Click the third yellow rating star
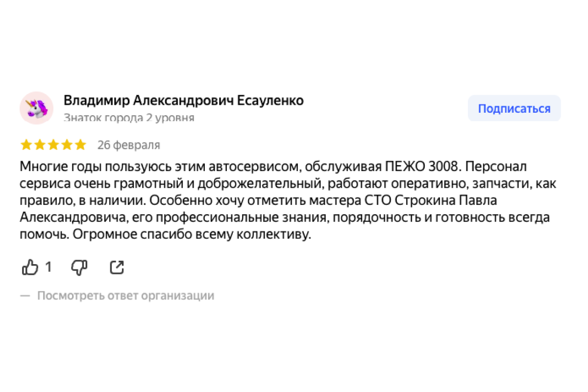 pyautogui.click(x=53, y=145)
